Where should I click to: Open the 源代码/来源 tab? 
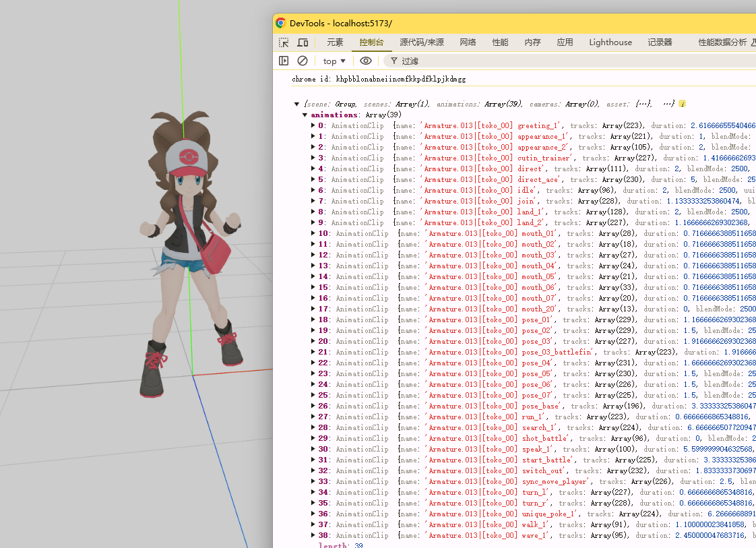[421, 42]
